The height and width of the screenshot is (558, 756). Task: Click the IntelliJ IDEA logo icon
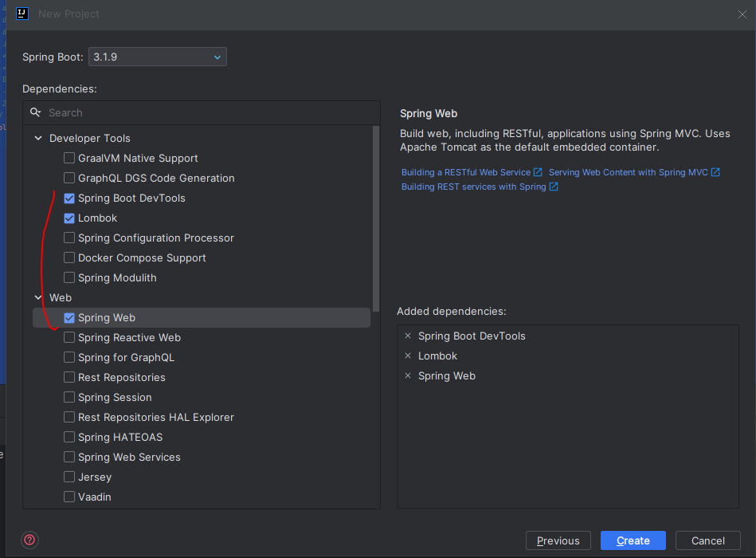click(22, 14)
